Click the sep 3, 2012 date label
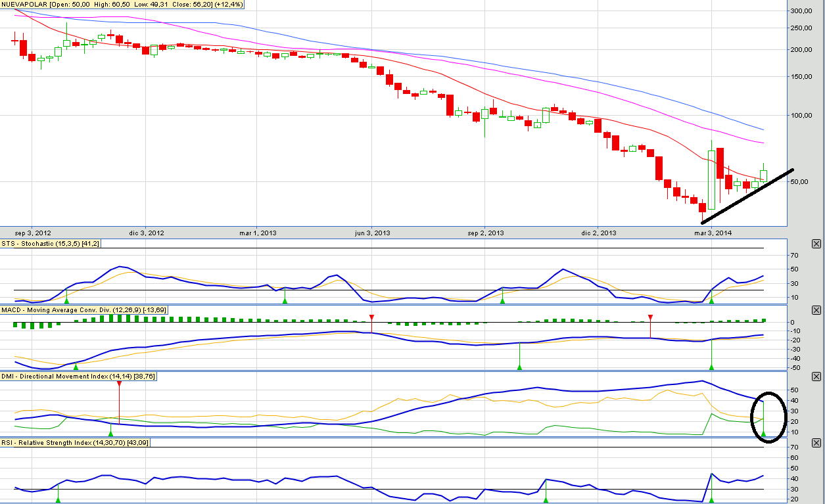The image size is (825, 504). (33, 233)
